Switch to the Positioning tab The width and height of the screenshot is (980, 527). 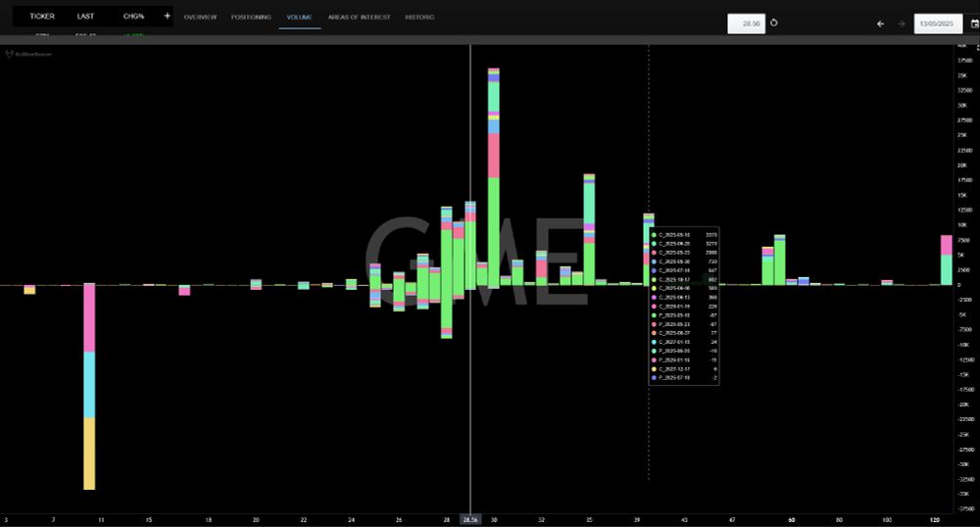[251, 18]
